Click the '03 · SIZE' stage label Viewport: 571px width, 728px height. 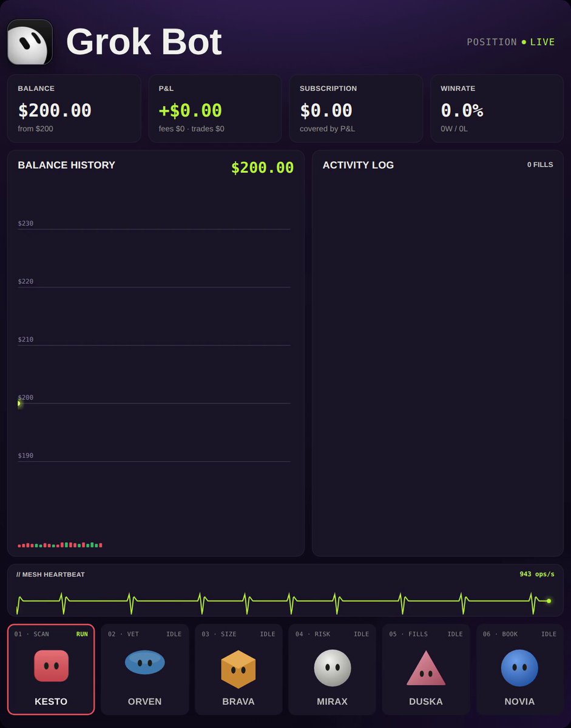point(219,634)
